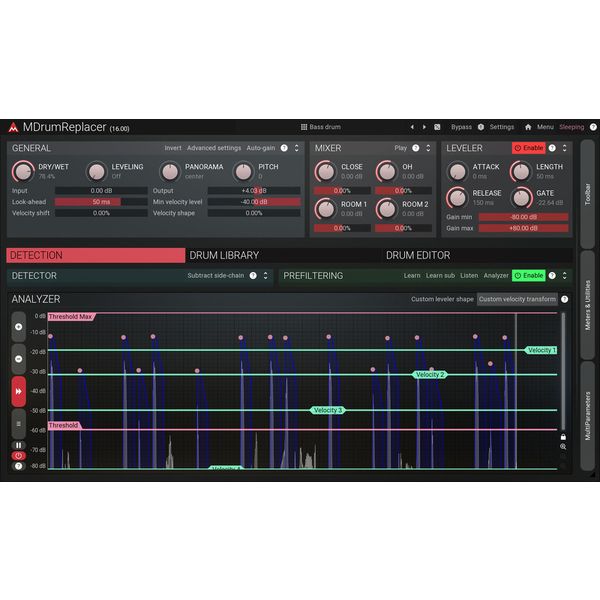600x600 pixels.
Task: Click the analyzer list menu button
Action: click(18, 424)
